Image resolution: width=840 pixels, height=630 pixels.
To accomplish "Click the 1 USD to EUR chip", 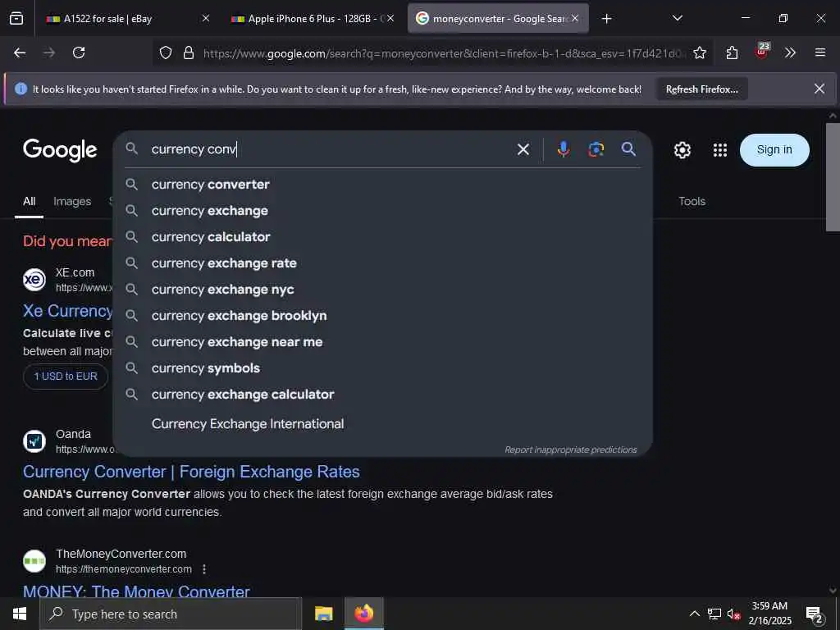I will pyautogui.click(x=66, y=376).
